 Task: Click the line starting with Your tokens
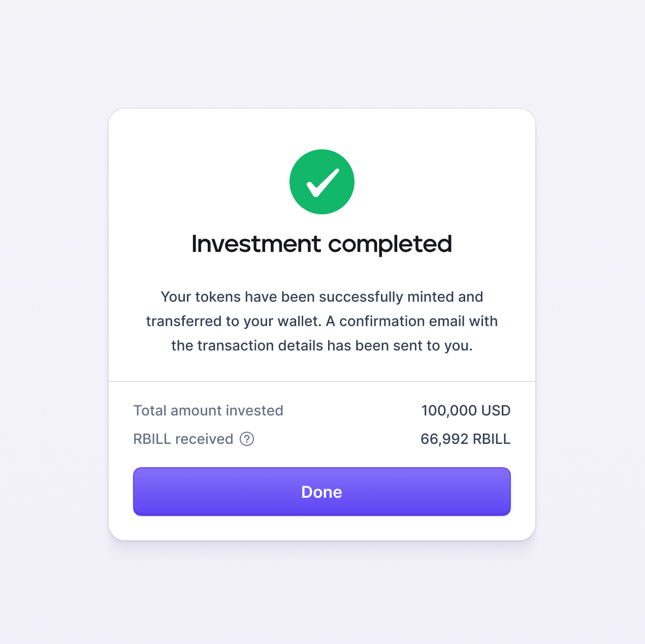tap(321, 297)
